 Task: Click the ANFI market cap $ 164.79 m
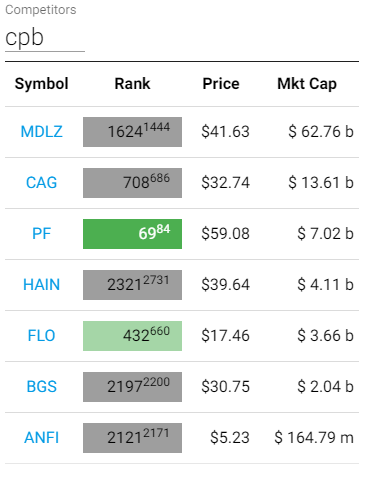314,438
